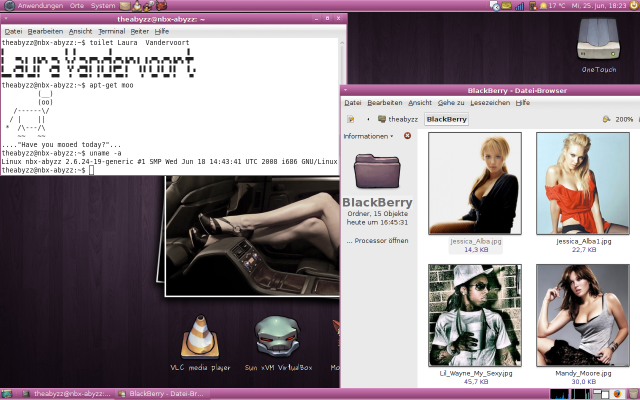The width and height of the screenshot is (640, 400).
Task: Select the Lil_Wayne_My_Sexy.jpg thumbnail
Action: coord(475,315)
